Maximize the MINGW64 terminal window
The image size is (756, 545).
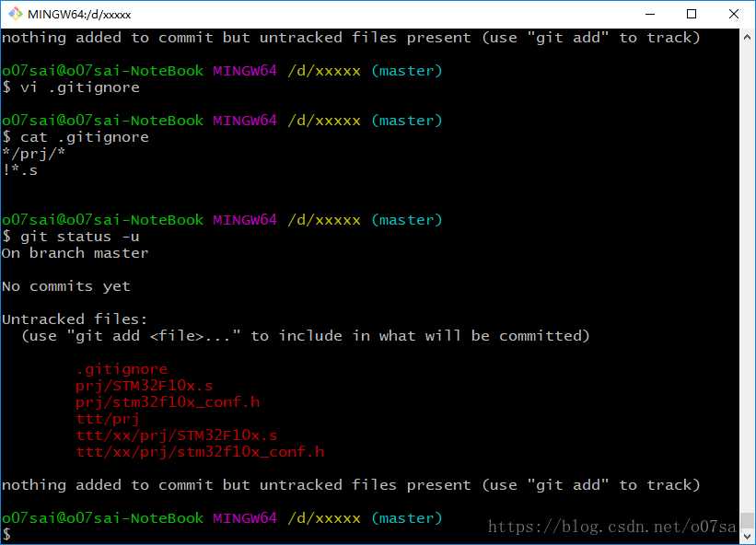click(692, 14)
